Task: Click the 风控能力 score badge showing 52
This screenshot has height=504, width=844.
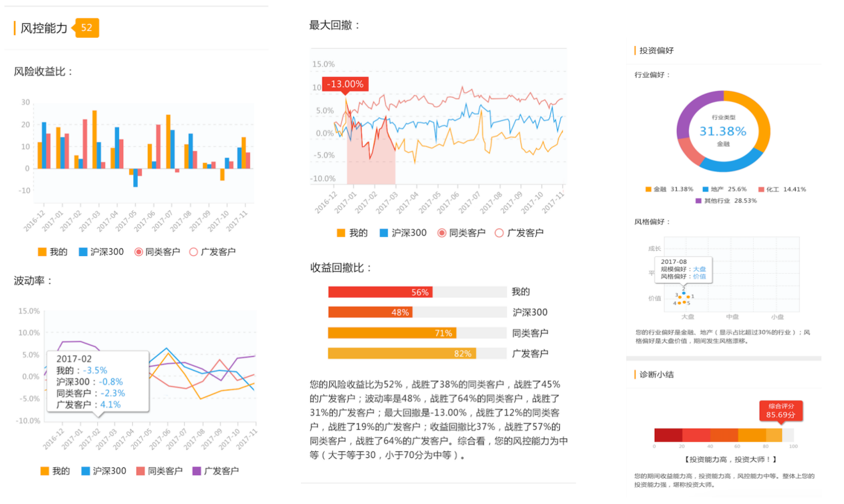Action: [86, 28]
